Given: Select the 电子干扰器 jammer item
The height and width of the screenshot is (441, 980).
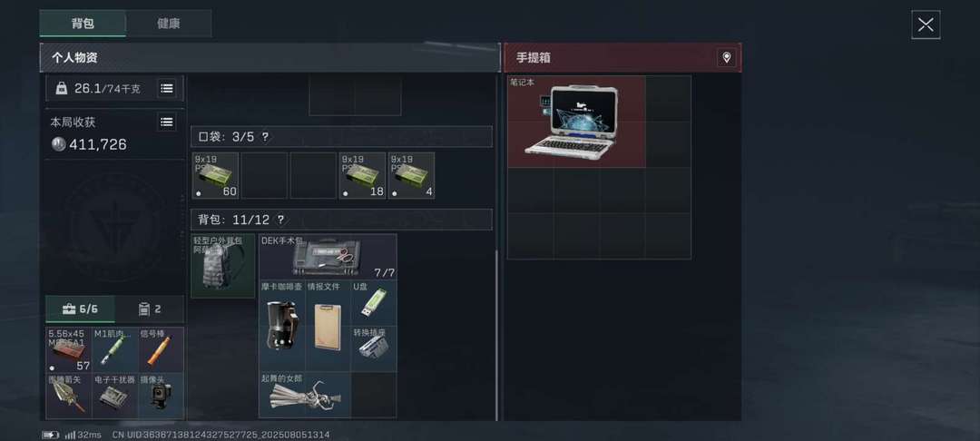Looking at the screenshot, I should [x=115, y=396].
